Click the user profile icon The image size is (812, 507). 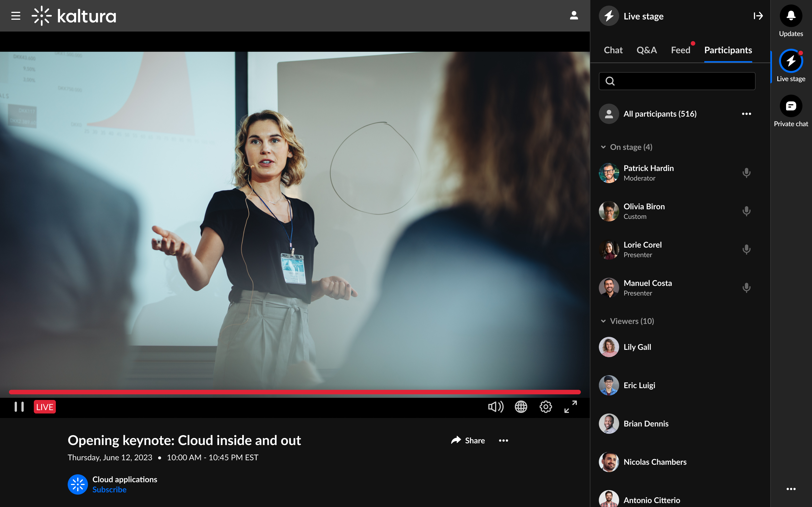pyautogui.click(x=574, y=15)
